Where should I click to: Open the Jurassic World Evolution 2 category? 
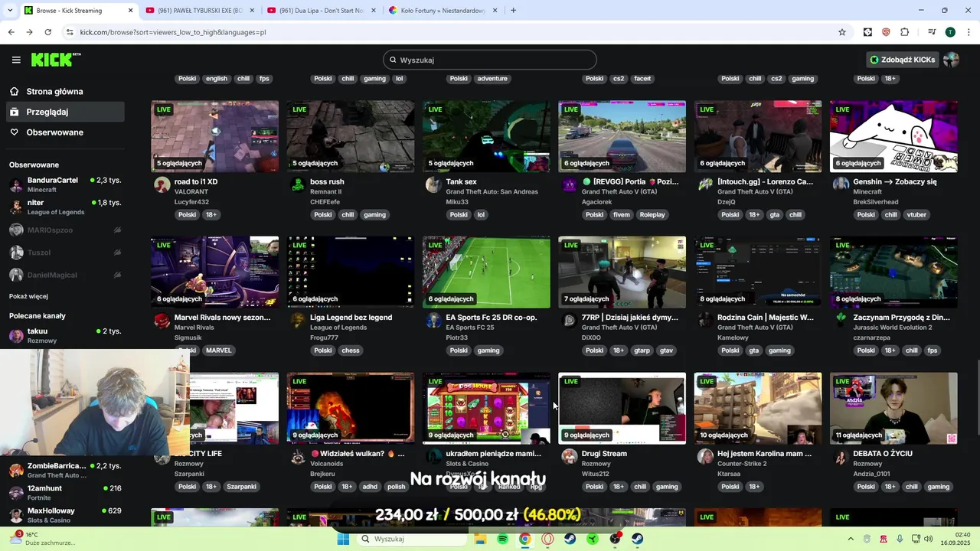[893, 328]
